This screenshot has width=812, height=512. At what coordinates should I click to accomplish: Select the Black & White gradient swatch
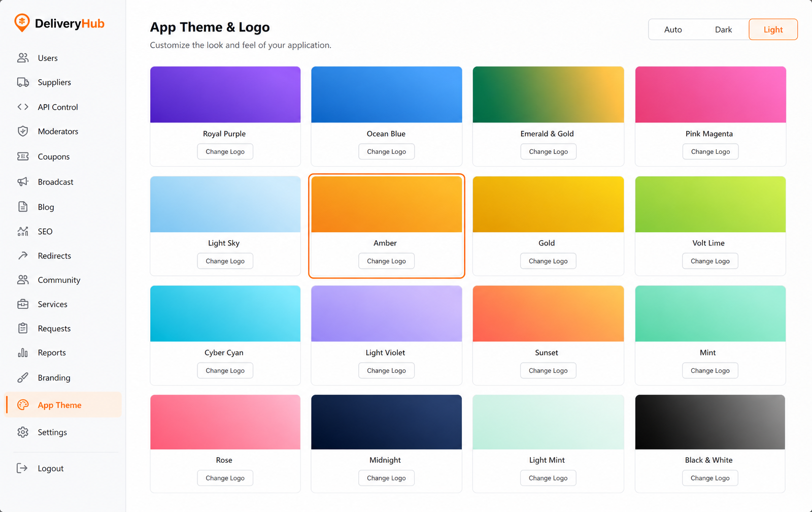pyautogui.click(x=710, y=422)
